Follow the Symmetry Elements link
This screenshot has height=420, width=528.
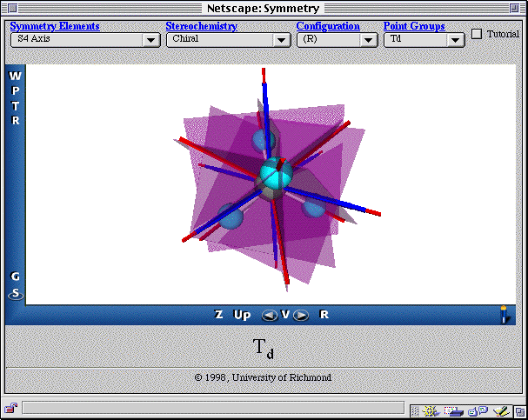tap(54, 26)
